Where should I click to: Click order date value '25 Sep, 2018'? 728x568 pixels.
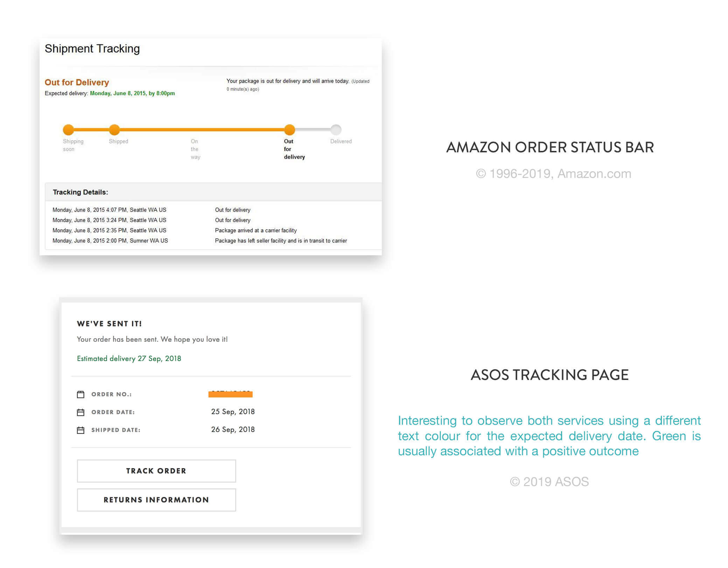click(x=233, y=411)
